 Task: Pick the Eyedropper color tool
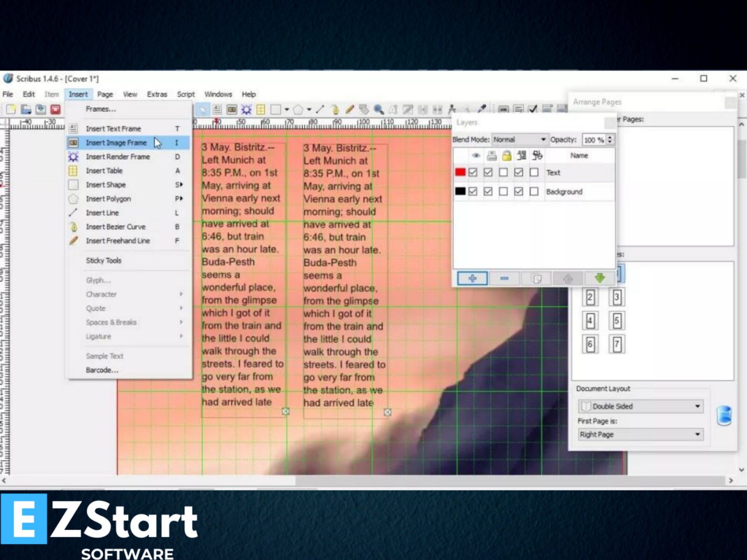[482, 109]
